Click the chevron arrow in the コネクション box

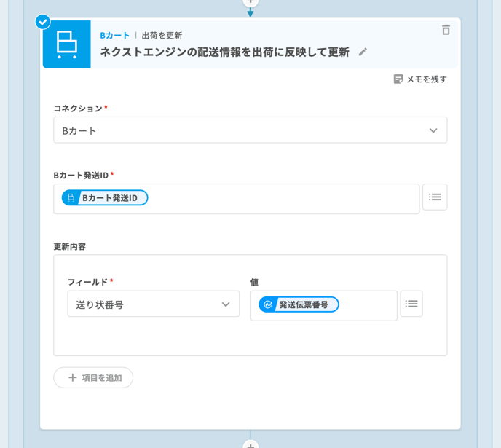pyautogui.click(x=433, y=130)
